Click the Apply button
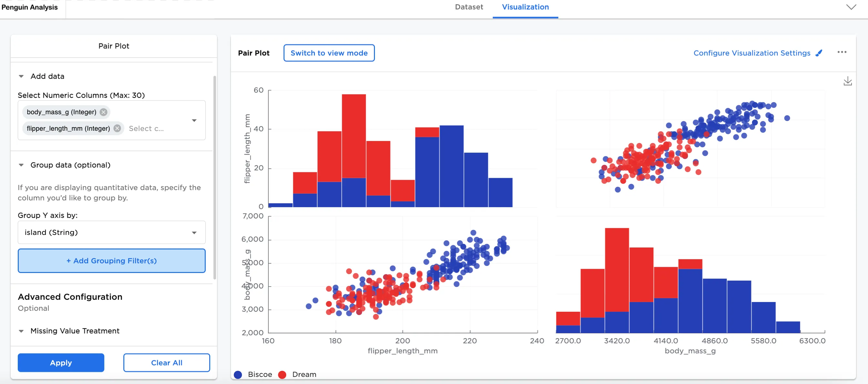The height and width of the screenshot is (384, 868). pos(61,363)
